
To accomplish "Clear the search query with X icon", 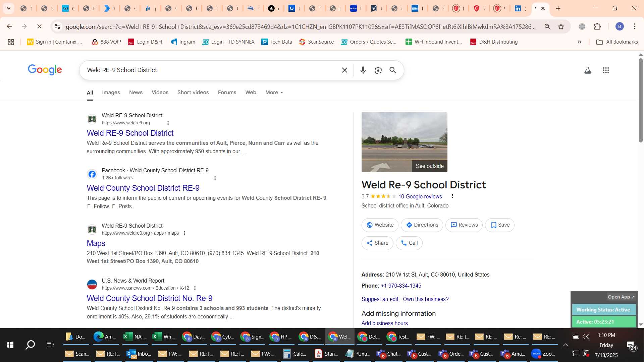I will click(x=344, y=70).
